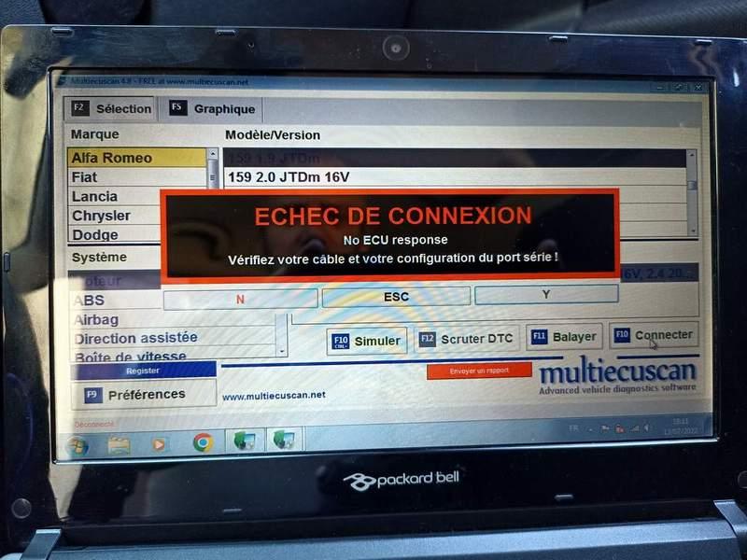Viewport: 747px width, 560px height.
Task: Select the Sélection tab
Action: coord(112,108)
